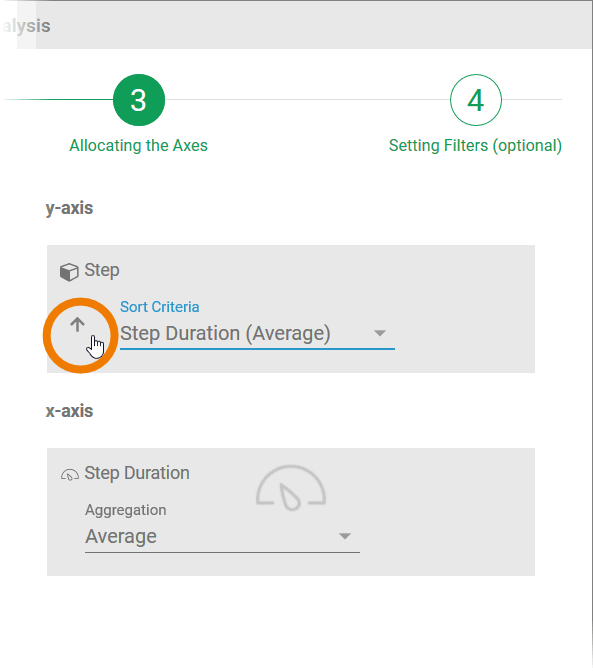Go to step 3 circle
Viewport: 593px width, 672px height.
coord(139,100)
